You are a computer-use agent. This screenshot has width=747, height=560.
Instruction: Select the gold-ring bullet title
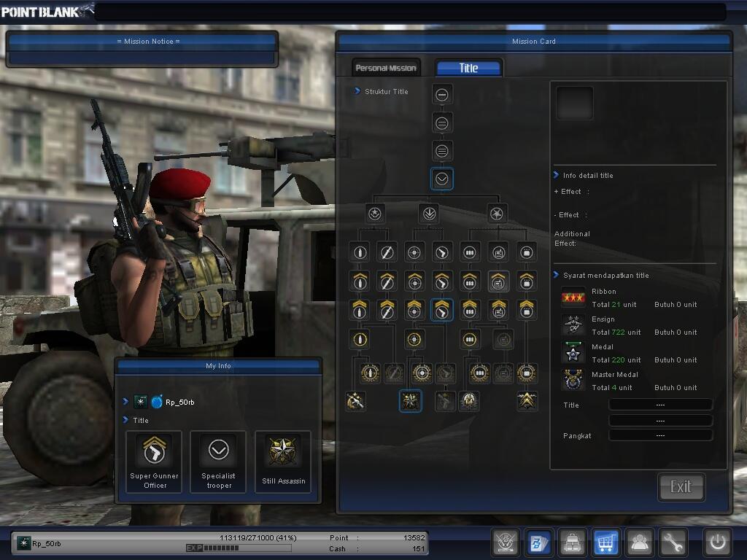(360, 340)
